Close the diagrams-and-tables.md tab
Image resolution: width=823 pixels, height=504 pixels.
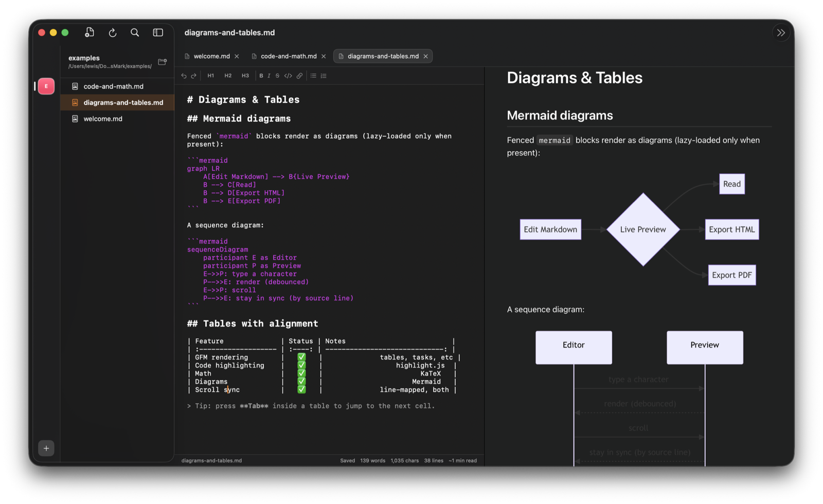pos(425,56)
